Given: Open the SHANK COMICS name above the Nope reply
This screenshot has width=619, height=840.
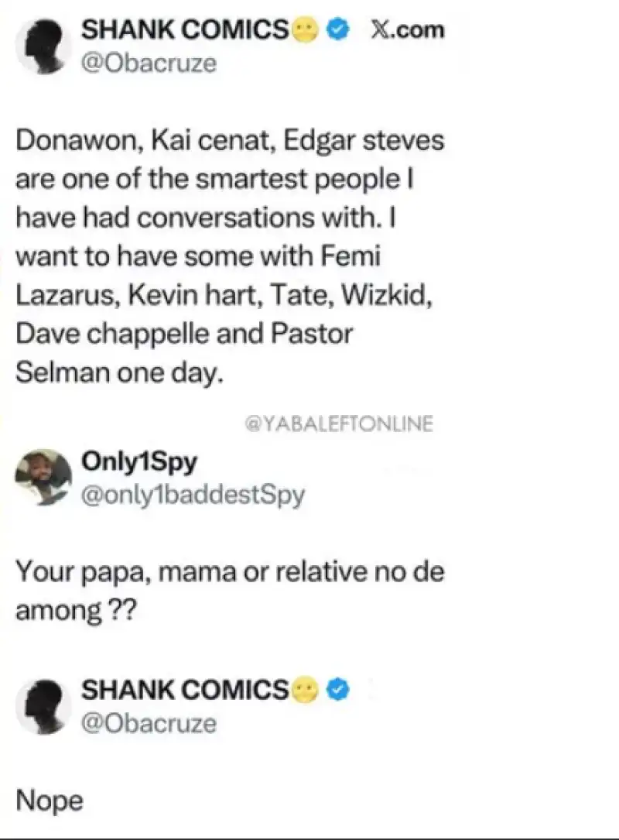Looking at the screenshot, I should pyautogui.click(x=186, y=689).
